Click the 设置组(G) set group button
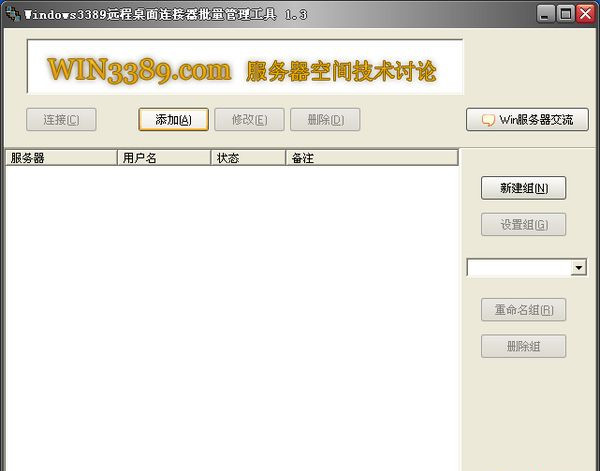This screenshot has height=471, width=600. point(523,225)
